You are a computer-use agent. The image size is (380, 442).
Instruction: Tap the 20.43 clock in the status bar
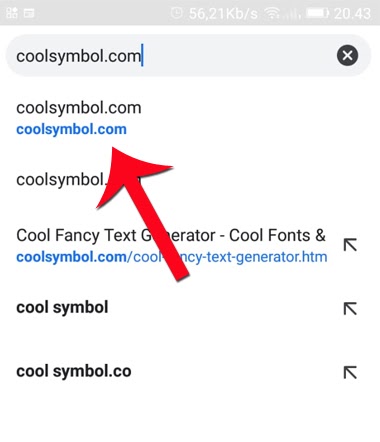tap(352, 13)
